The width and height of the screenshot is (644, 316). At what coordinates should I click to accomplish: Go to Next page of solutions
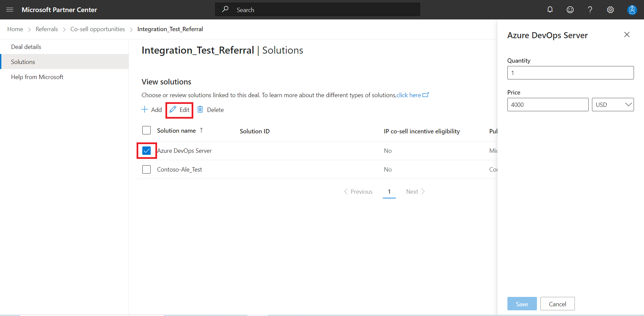click(415, 191)
